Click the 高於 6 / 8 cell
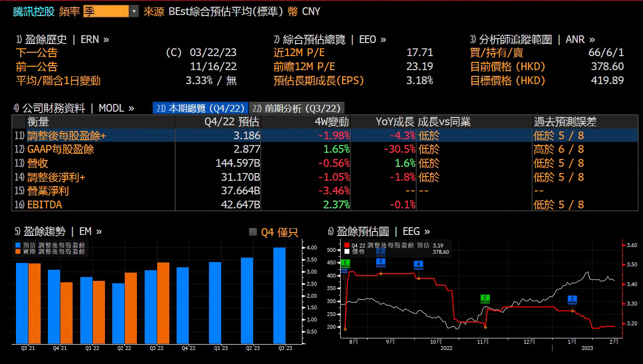 coord(559,149)
